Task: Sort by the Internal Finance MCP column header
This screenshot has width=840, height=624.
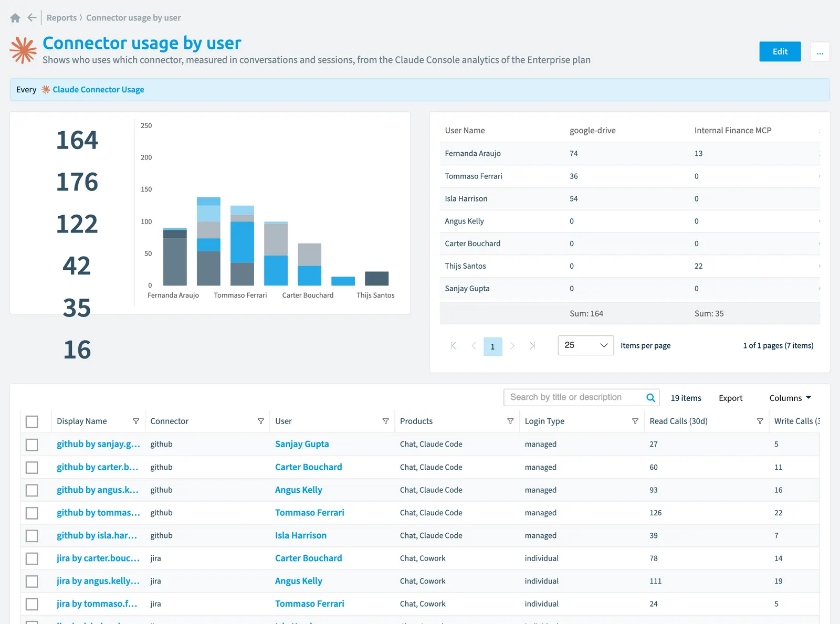Action: tap(733, 131)
